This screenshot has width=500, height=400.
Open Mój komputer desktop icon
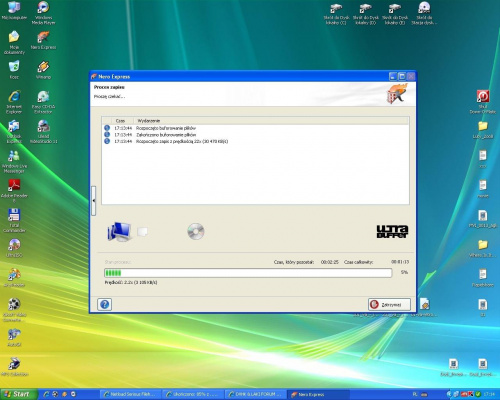14,11
